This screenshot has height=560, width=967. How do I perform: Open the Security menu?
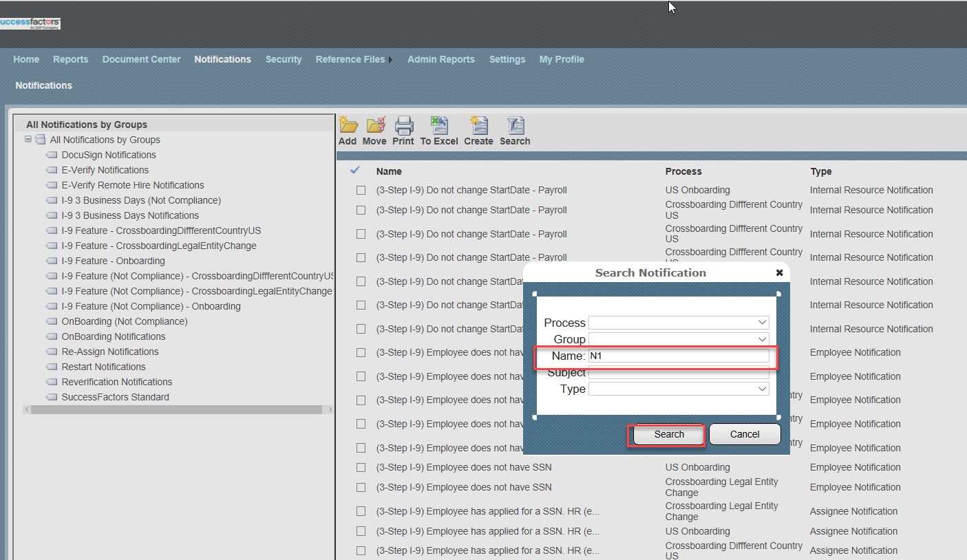(x=284, y=59)
